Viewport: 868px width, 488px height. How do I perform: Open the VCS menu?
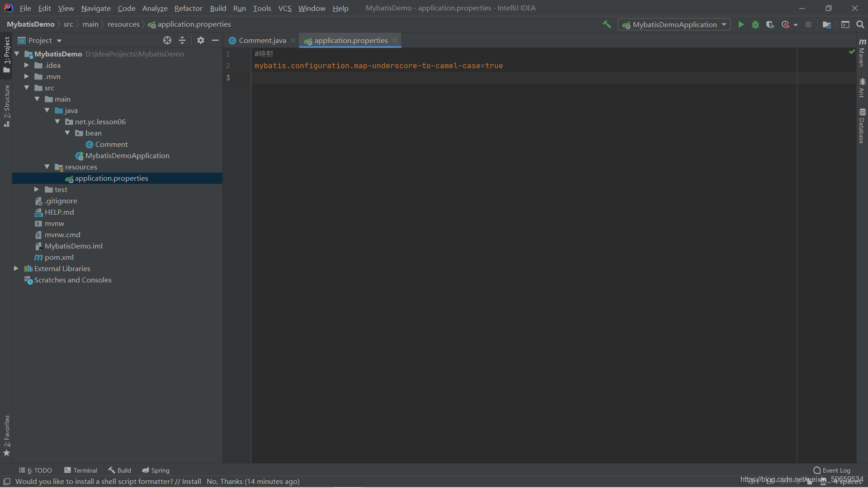tap(285, 8)
